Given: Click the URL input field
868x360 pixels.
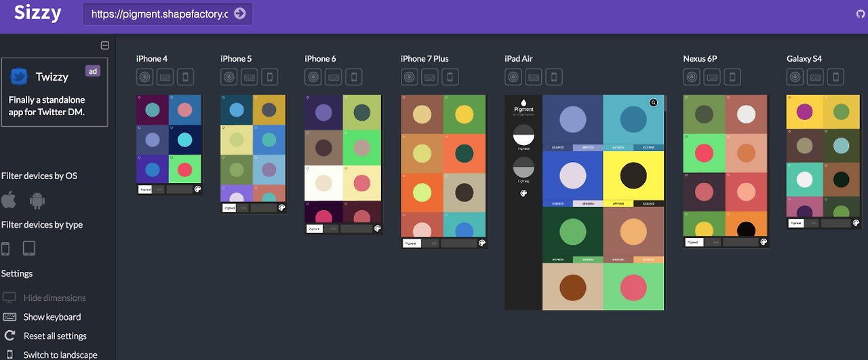Looking at the screenshot, I should pos(167,14).
